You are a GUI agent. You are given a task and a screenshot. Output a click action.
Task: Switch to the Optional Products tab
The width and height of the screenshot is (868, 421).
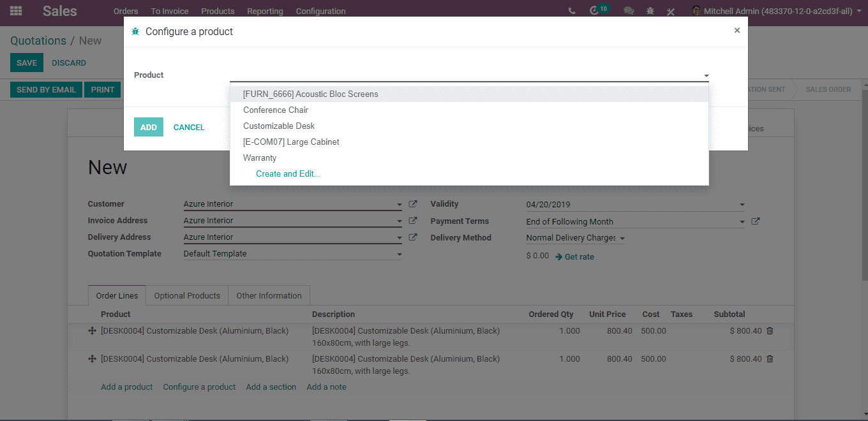click(187, 295)
